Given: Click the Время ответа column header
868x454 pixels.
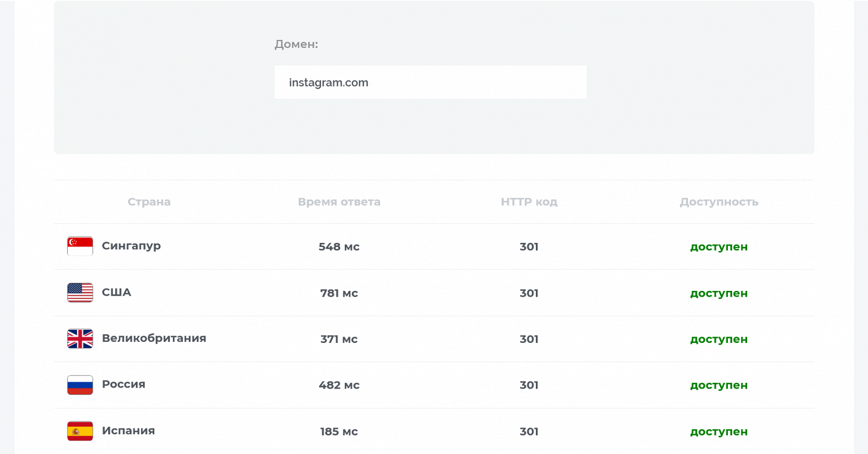Looking at the screenshot, I should point(339,202).
